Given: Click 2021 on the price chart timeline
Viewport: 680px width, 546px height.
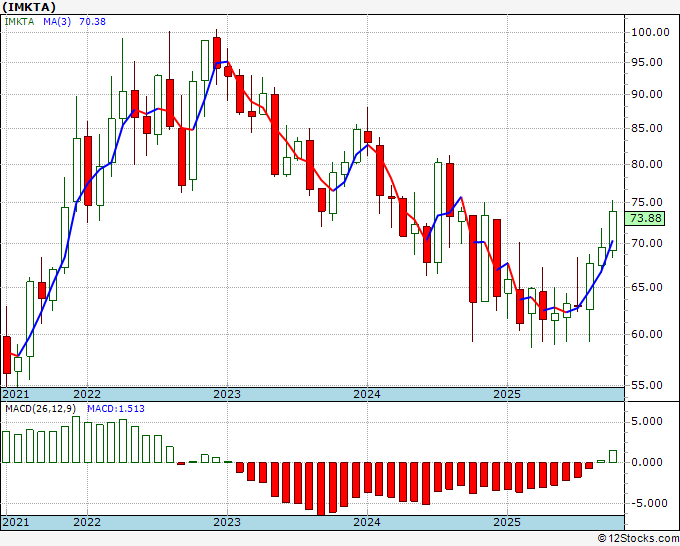Looking at the screenshot, I should pos(16,394).
